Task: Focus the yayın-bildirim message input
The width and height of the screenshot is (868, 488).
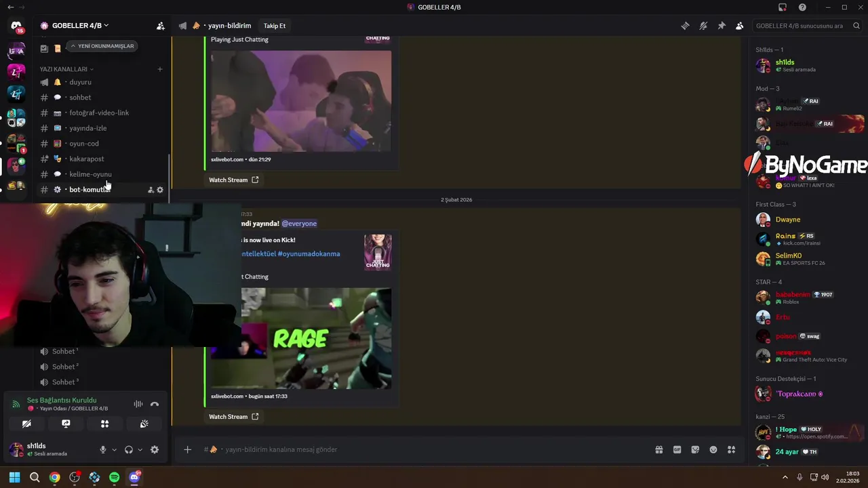Action: tap(434, 449)
